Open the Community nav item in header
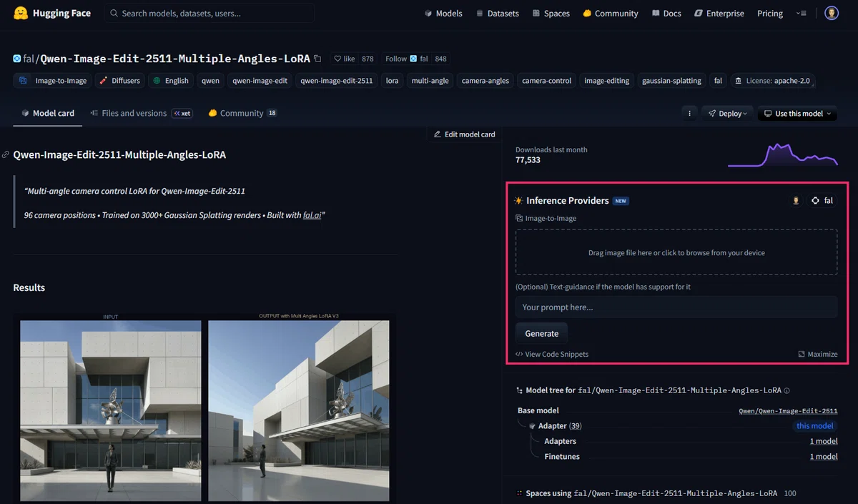858x504 pixels. [x=610, y=13]
